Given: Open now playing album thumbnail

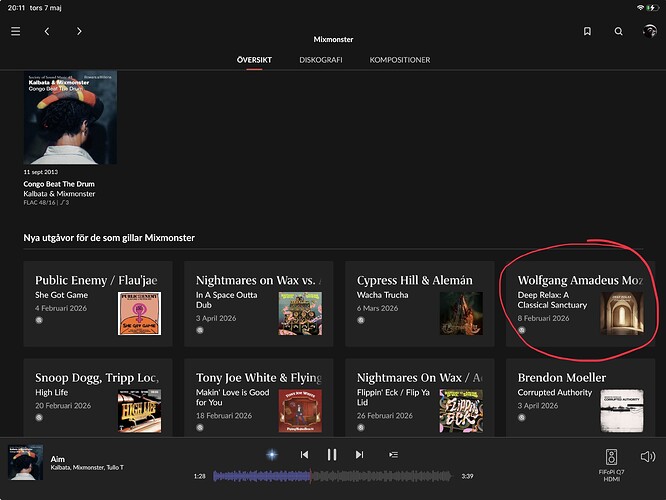Looking at the screenshot, I should [x=25, y=463].
